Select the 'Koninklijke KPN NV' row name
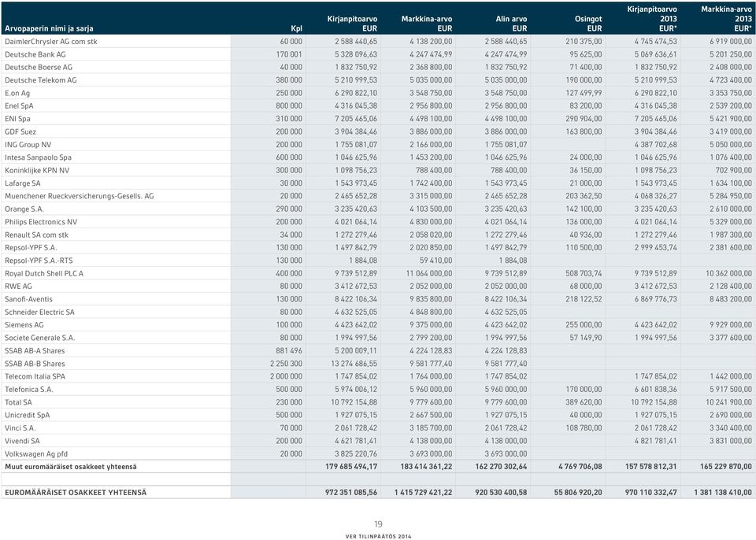Image resolution: width=756 pixels, height=540 pixels. 37,171
